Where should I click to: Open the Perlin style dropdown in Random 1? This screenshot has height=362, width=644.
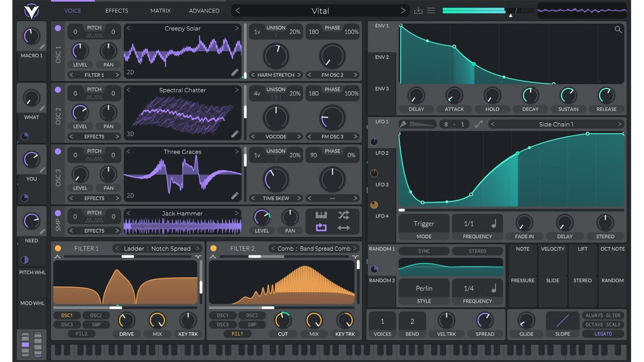[x=423, y=288]
